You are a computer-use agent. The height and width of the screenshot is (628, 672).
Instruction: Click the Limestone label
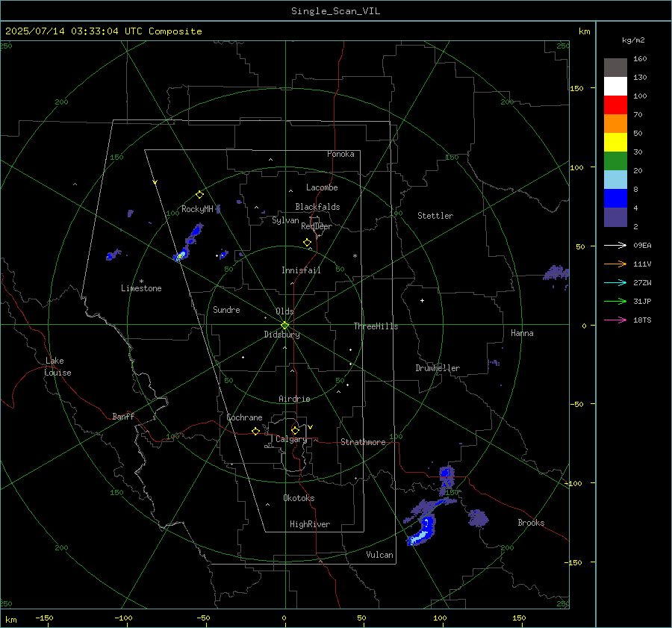pos(141,288)
